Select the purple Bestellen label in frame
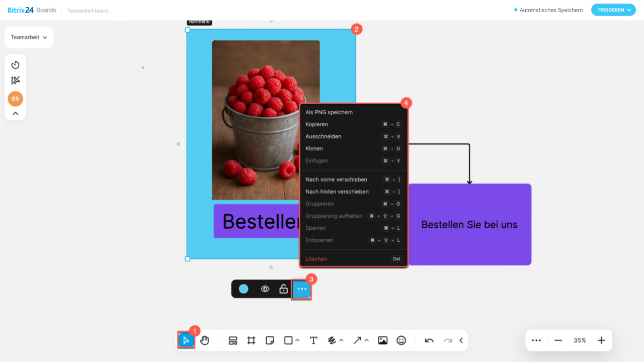644x362 pixels. [257, 221]
